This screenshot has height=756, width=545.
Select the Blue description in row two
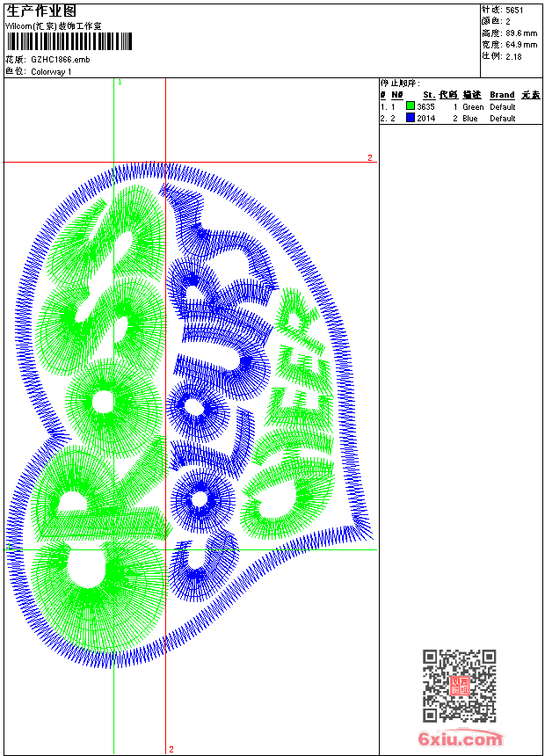[469, 119]
